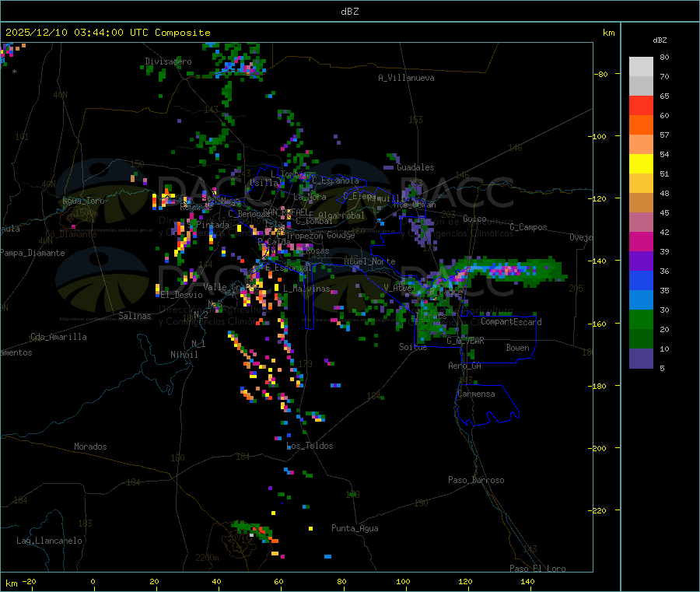This screenshot has height=592, width=700.
Task: Click the -140 km vertical axis tick
Action: 598,261
